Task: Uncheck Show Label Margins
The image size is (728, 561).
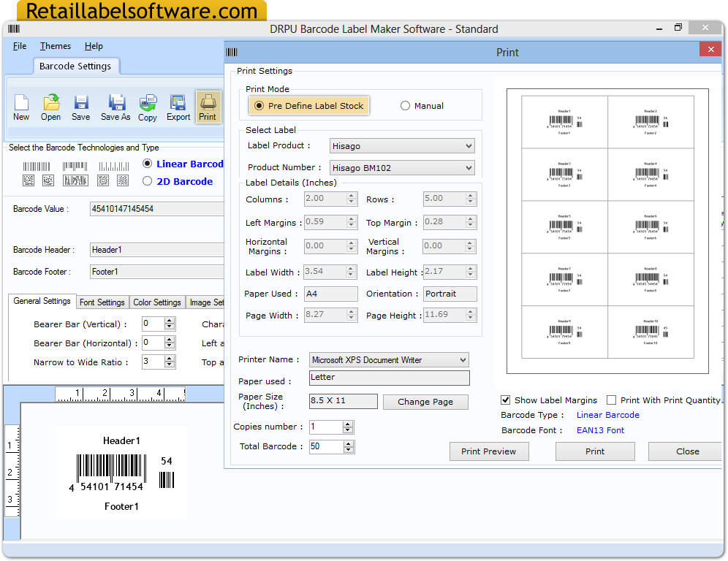Action: click(x=506, y=400)
